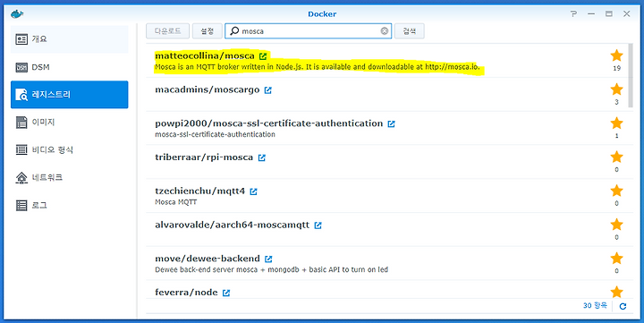Open external link for matteocollina/mosca
The width and height of the screenshot is (644, 323).
click(x=263, y=56)
